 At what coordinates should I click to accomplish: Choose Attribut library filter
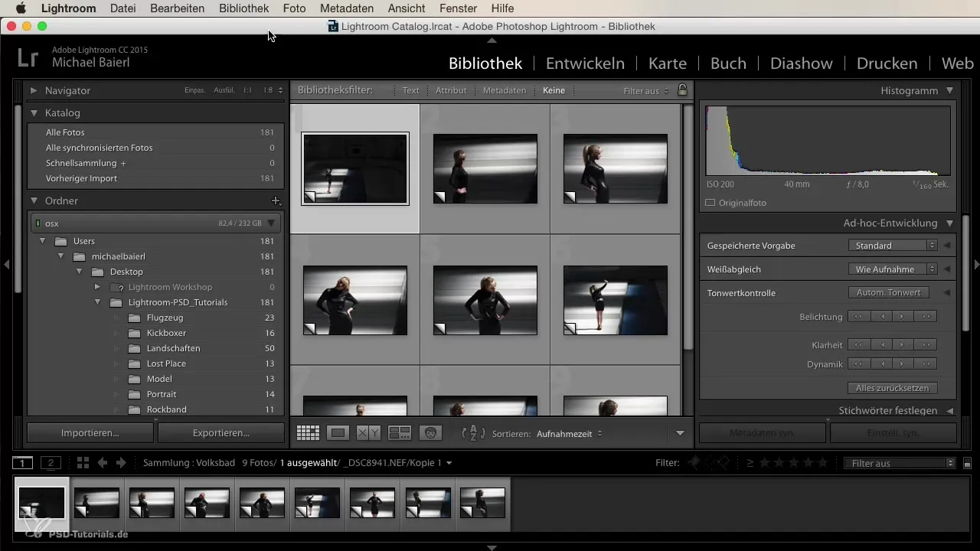pyautogui.click(x=451, y=90)
